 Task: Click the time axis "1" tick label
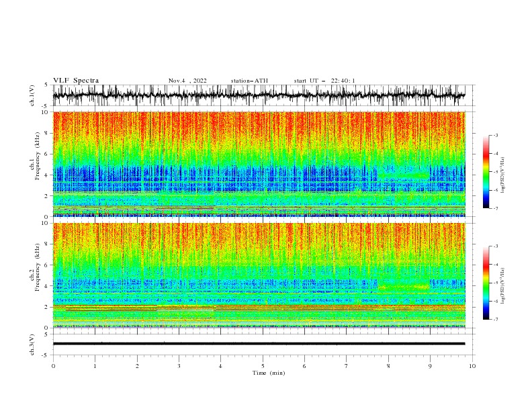point(95,366)
